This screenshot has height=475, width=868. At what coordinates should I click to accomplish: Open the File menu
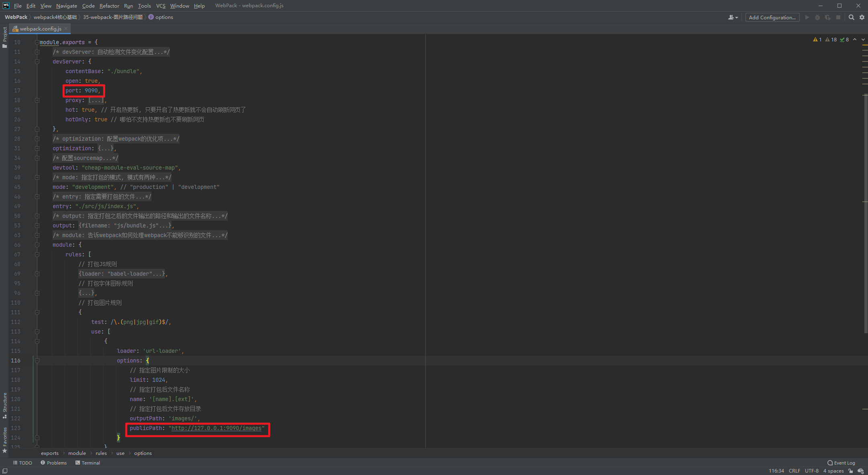click(18, 6)
